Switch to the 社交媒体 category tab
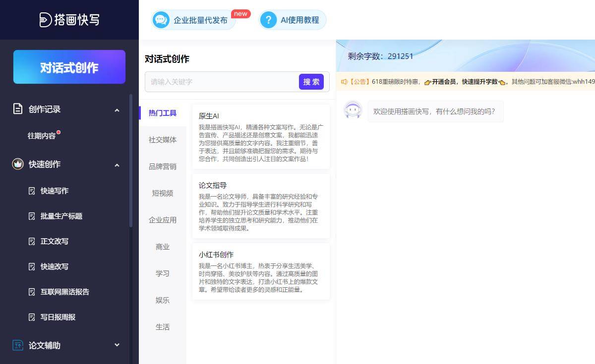Image resolution: width=595 pixels, height=364 pixels. [162, 140]
